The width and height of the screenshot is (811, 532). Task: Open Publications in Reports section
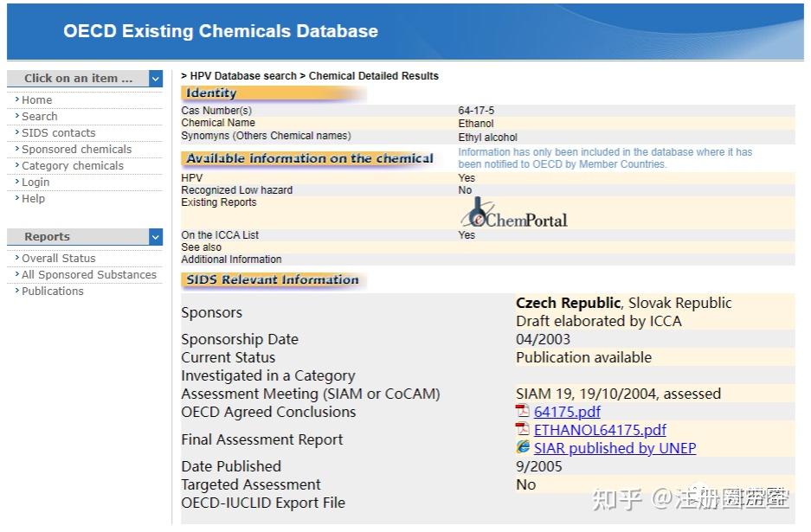point(53,292)
